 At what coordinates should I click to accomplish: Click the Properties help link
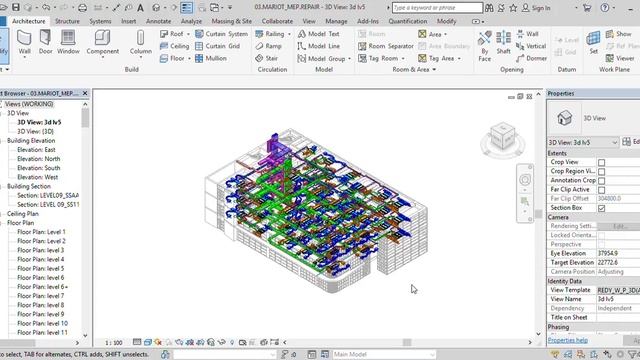click(x=568, y=340)
